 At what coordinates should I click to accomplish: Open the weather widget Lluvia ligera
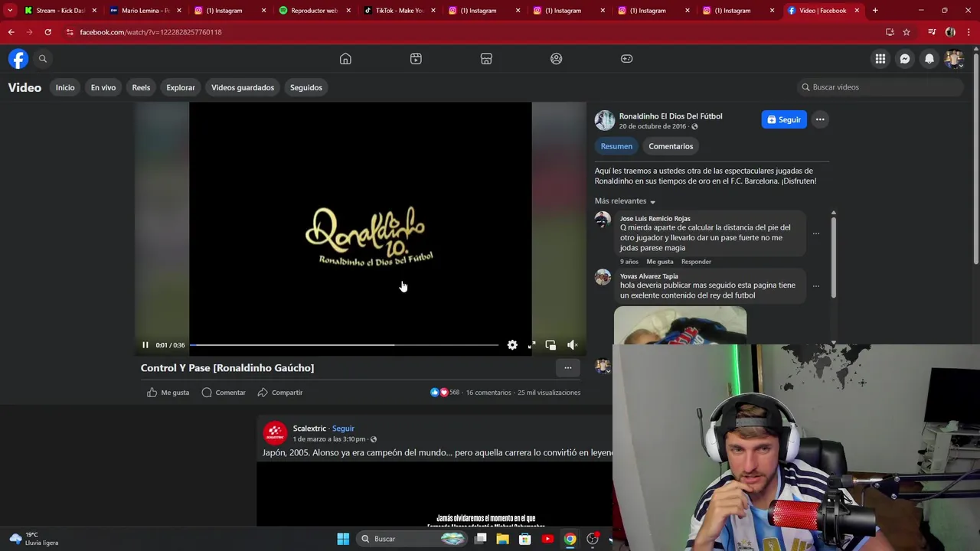34,539
